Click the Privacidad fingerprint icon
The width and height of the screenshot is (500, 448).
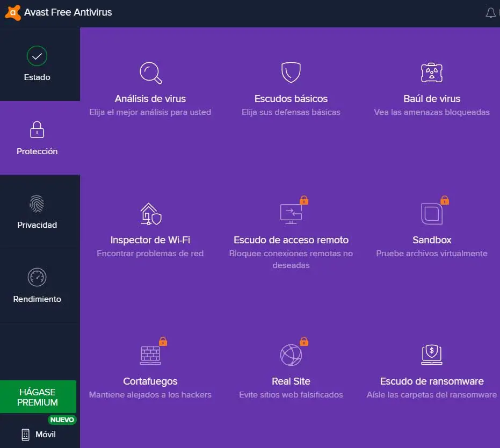point(37,204)
